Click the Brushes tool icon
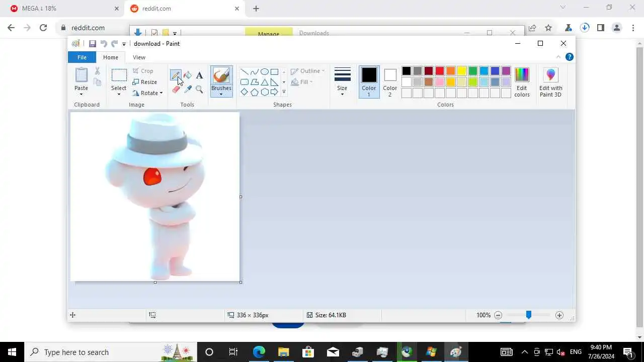This screenshot has height=362, width=644. (x=221, y=76)
